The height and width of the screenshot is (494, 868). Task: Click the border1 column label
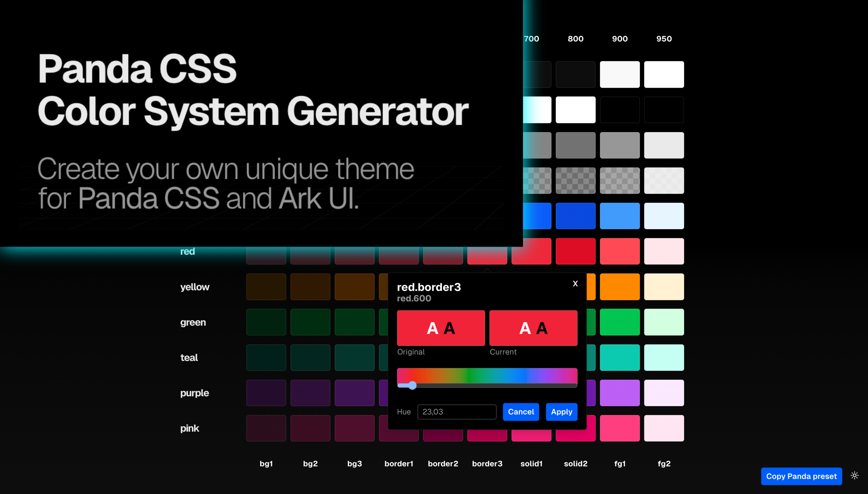399,464
